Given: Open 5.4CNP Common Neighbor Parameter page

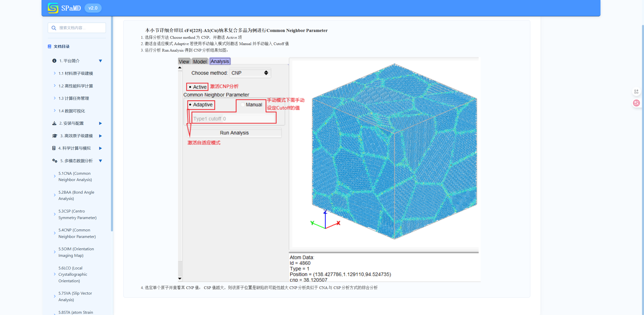Looking at the screenshot, I should pyautogui.click(x=77, y=233).
